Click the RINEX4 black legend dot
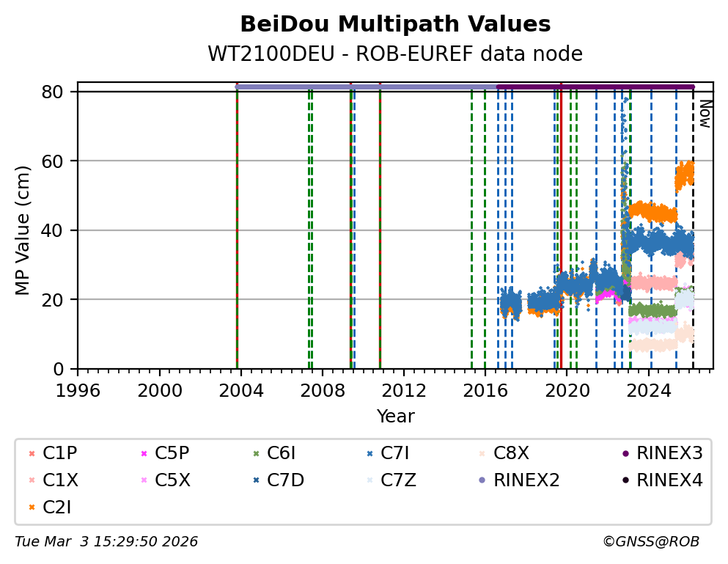The width and height of the screenshot is (728, 564). point(625,480)
